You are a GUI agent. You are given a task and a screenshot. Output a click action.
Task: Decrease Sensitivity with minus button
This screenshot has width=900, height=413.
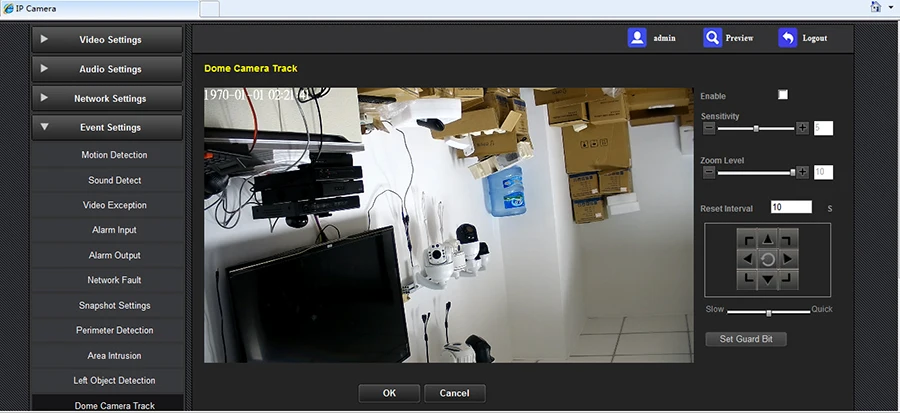coord(709,128)
